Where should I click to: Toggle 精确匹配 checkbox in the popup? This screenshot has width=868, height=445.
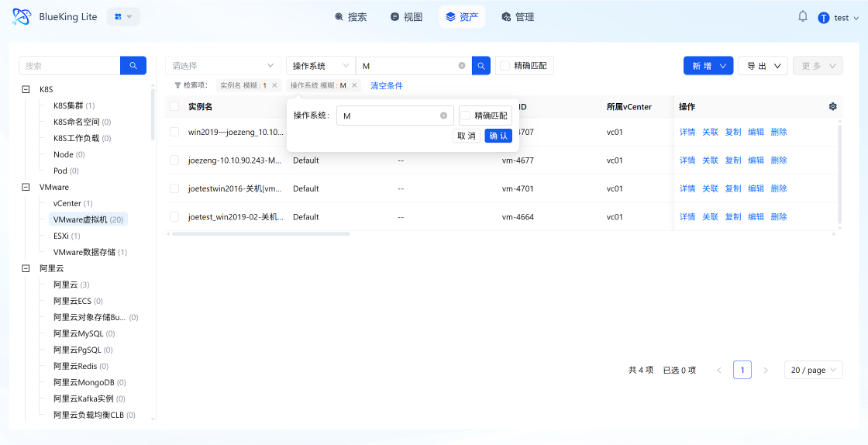(x=466, y=116)
